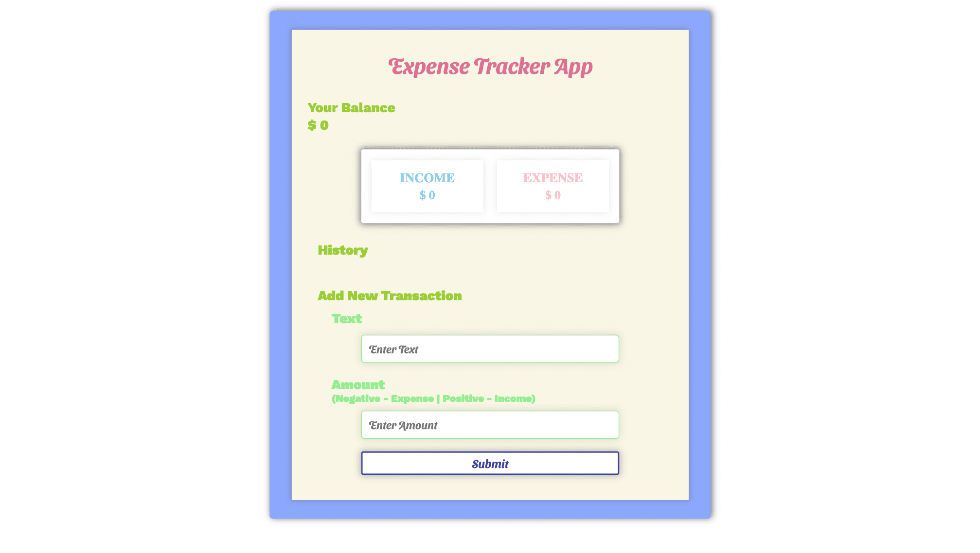Select the INCOME summary panel

pyautogui.click(x=427, y=186)
